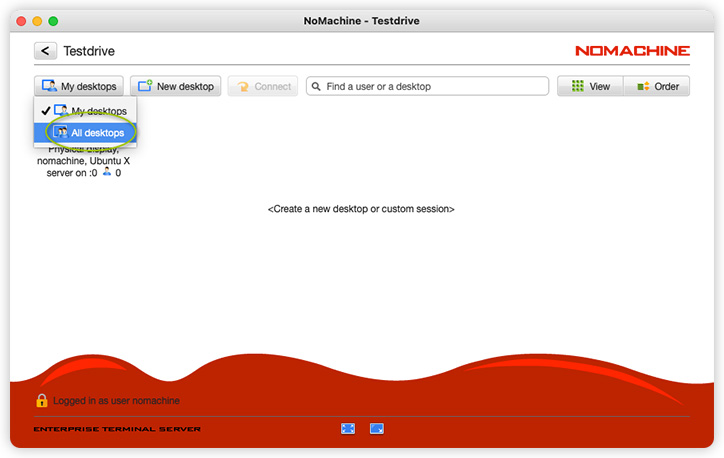Click the left monitor icon in the footer
This screenshot has width=724, height=458.
point(348,429)
